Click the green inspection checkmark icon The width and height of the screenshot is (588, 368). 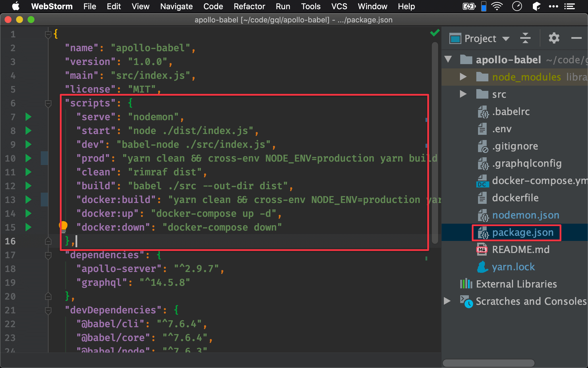pos(435,33)
